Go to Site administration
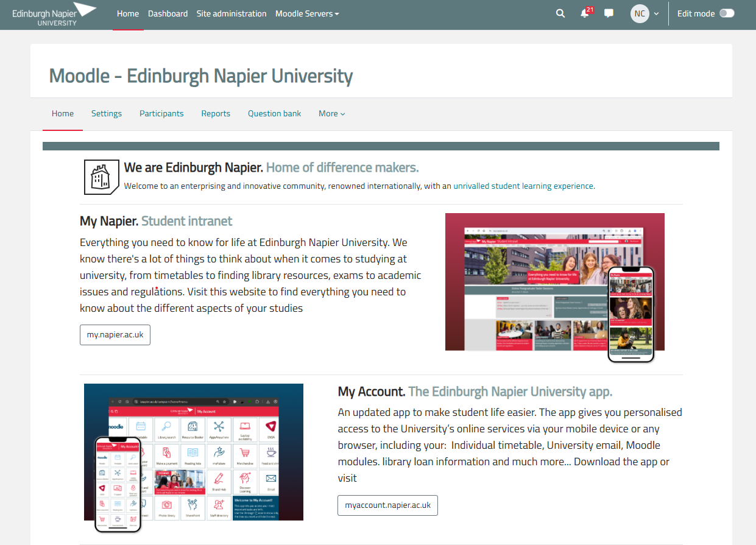 tap(231, 13)
